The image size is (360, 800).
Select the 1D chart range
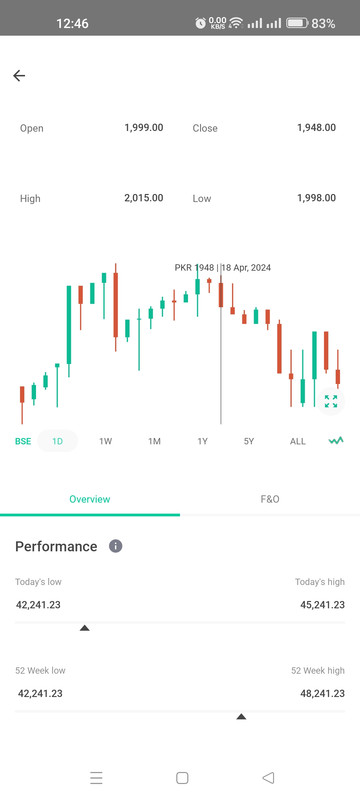click(x=58, y=441)
